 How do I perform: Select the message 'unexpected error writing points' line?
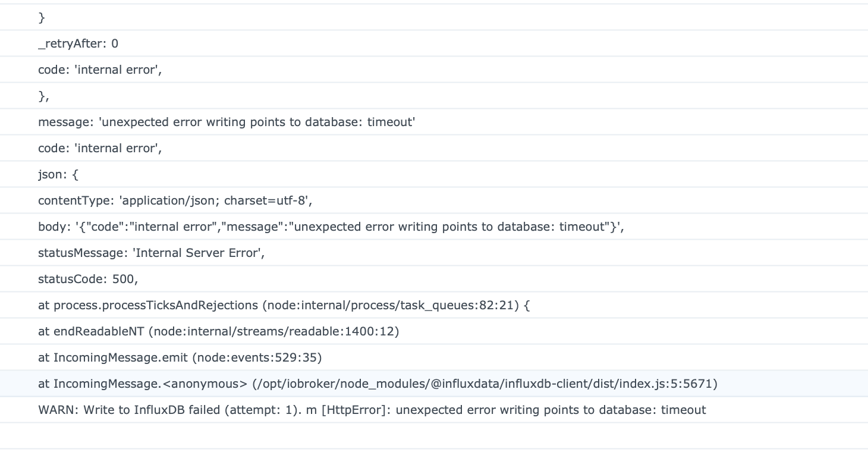[226, 122]
